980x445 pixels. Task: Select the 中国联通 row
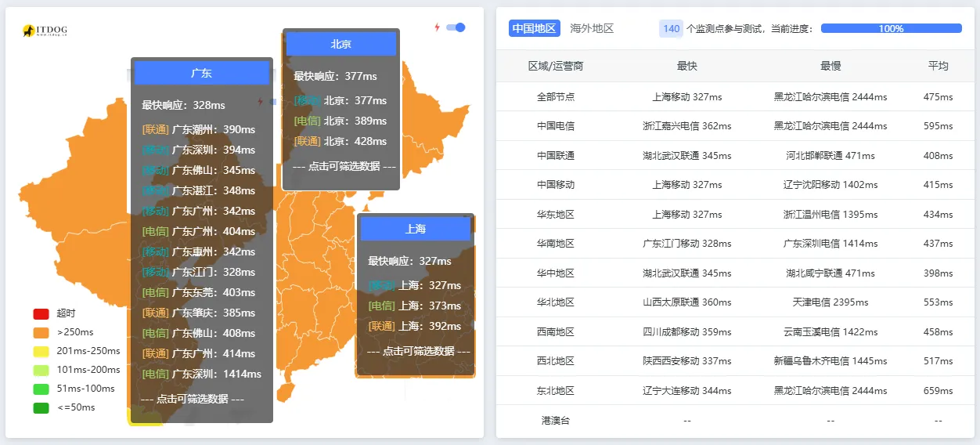coord(736,155)
